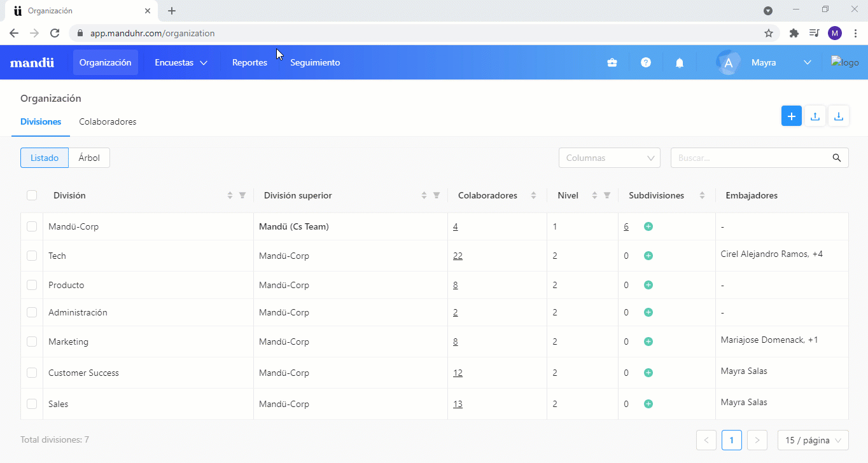
Task: Open filter on División column
Action: (242, 195)
